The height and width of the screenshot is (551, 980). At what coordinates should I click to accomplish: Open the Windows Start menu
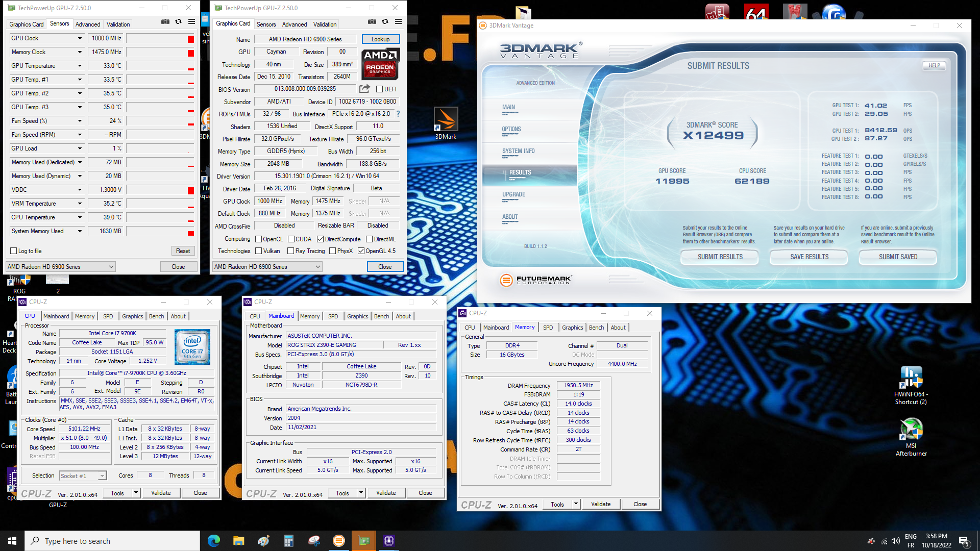coord(12,541)
